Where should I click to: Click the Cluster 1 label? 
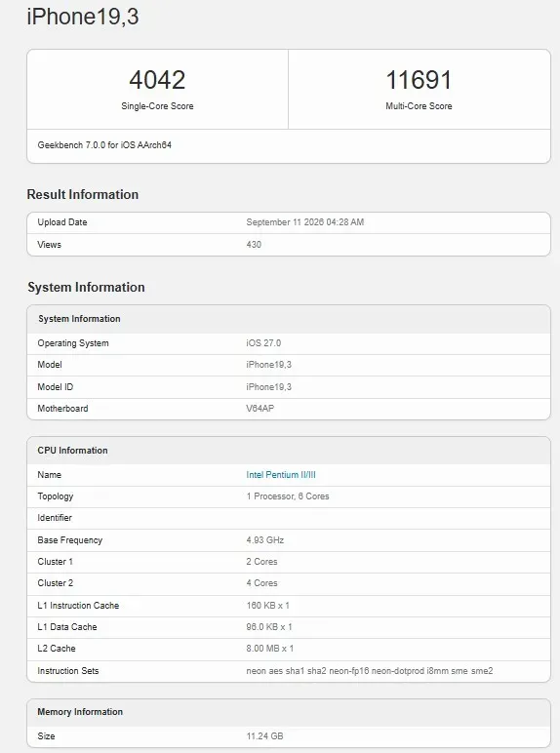[56, 562]
